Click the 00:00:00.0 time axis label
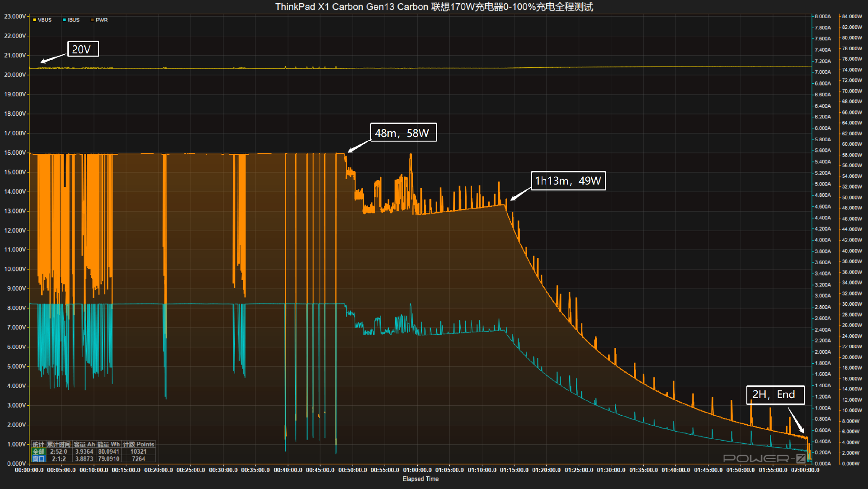The width and height of the screenshot is (868, 489). 29,470
